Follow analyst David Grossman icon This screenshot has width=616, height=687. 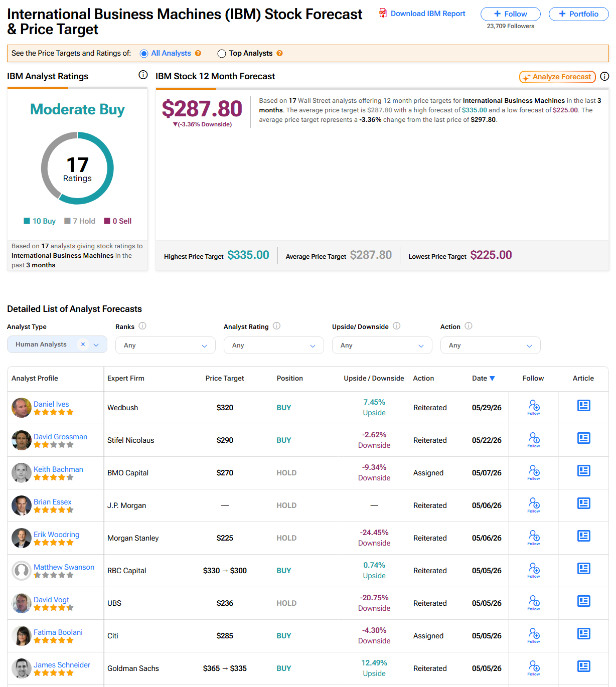pos(534,440)
